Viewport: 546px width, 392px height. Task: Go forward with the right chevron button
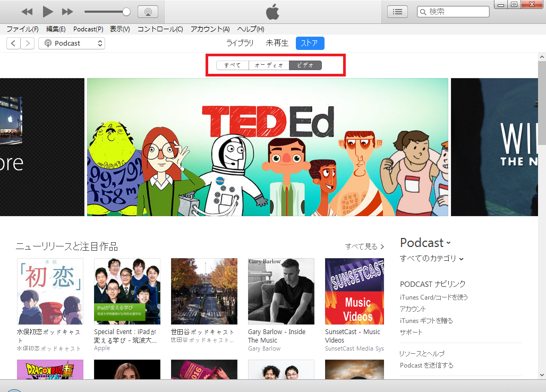[x=28, y=43]
